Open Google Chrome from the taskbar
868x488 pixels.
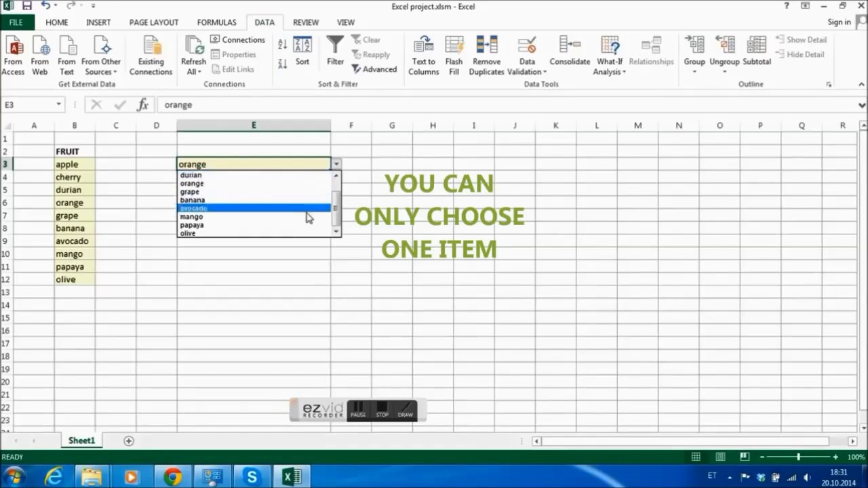coord(172,476)
